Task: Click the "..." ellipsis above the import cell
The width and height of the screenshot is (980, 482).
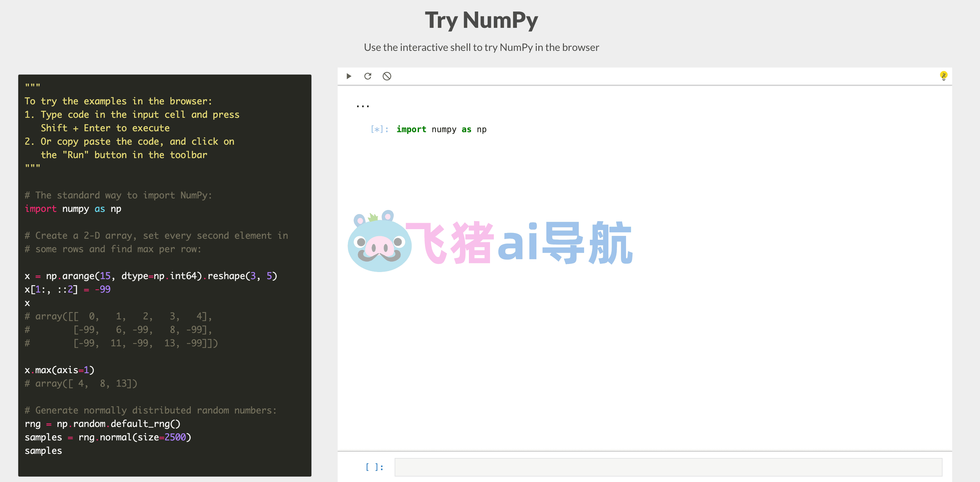Action: pyautogui.click(x=363, y=106)
